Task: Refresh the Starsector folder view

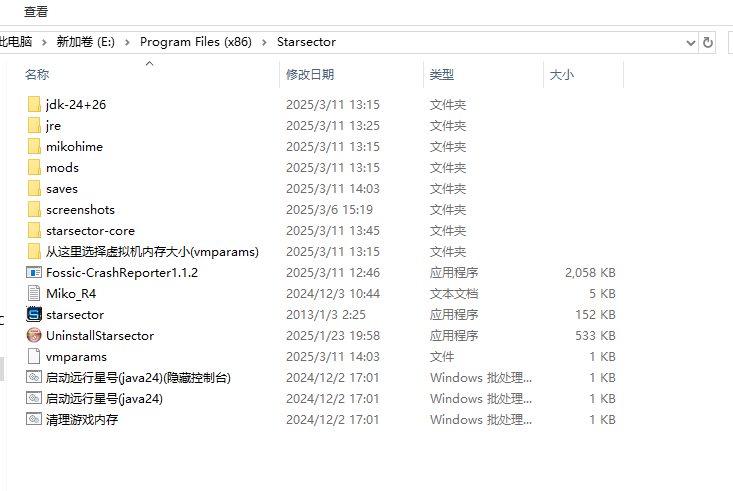Action: [x=708, y=43]
